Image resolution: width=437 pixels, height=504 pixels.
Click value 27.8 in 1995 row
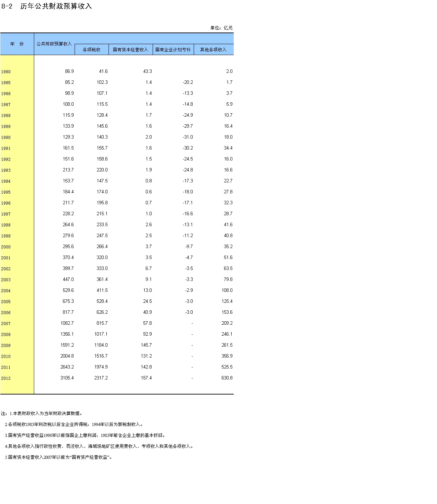[228, 192]
